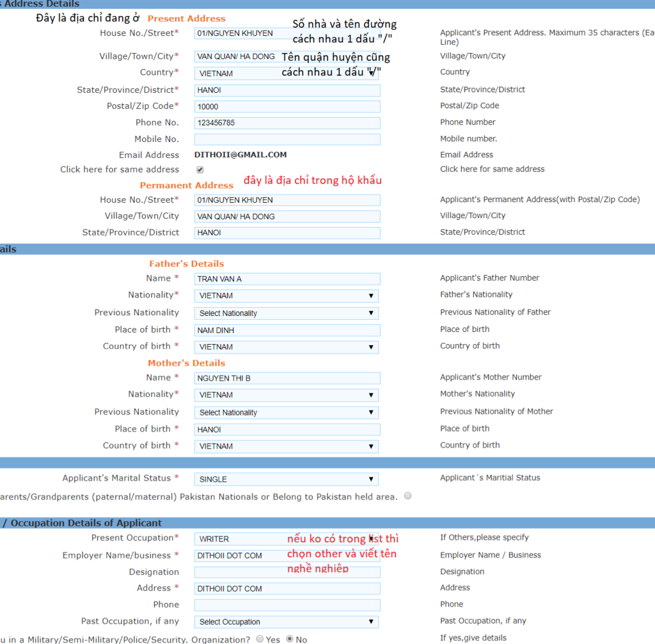The height and width of the screenshot is (644, 655).
Task: Click 'Occupation Details of Applicant' header
Action: click(86, 523)
